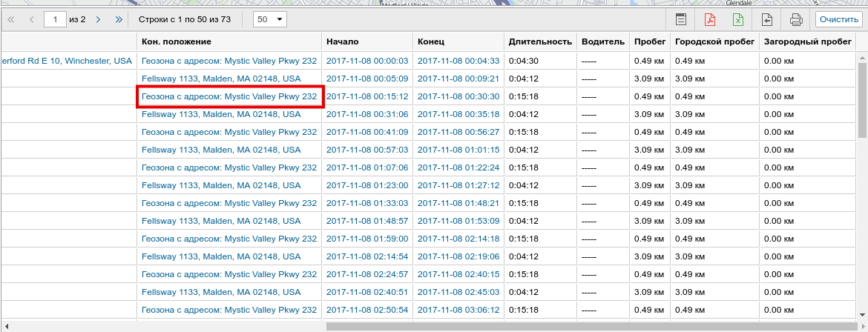Open the rows-per-page dropdown showing 50
The width and height of the screenshot is (868, 332).
[x=269, y=19]
